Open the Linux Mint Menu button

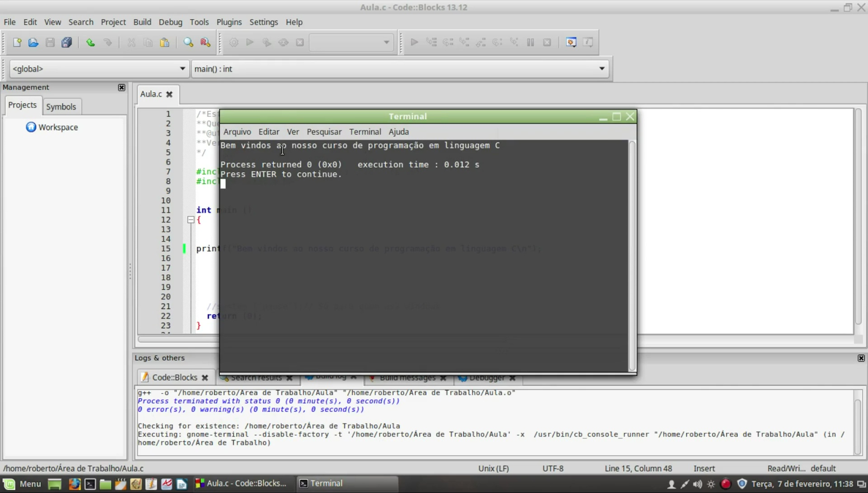click(22, 484)
